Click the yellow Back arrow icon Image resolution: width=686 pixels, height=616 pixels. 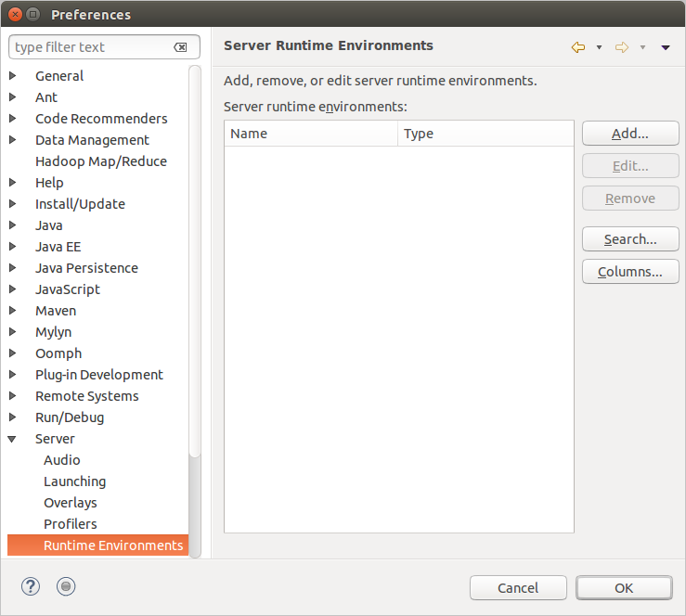[x=578, y=47]
